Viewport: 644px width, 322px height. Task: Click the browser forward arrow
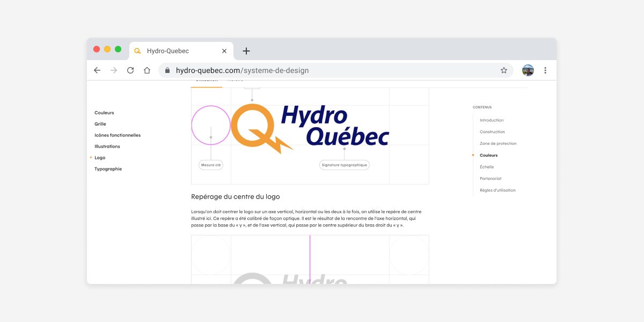114,70
